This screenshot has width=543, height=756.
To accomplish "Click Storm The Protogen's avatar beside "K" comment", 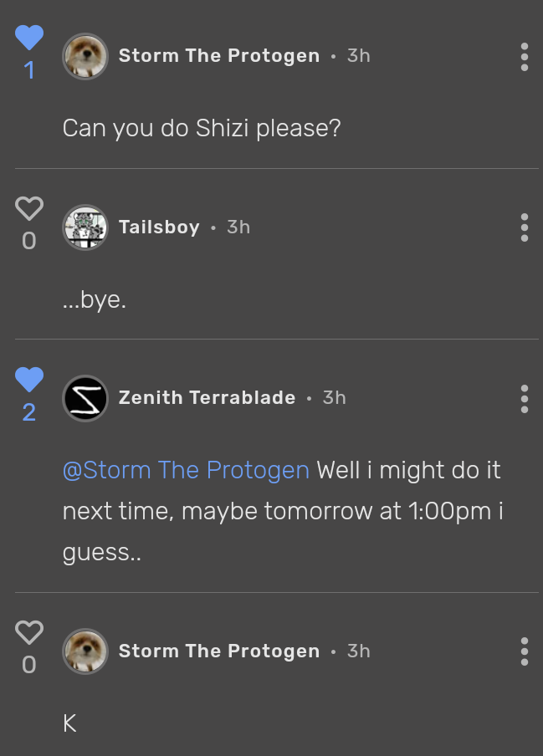I will pyautogui.click(x=85, y=651).
